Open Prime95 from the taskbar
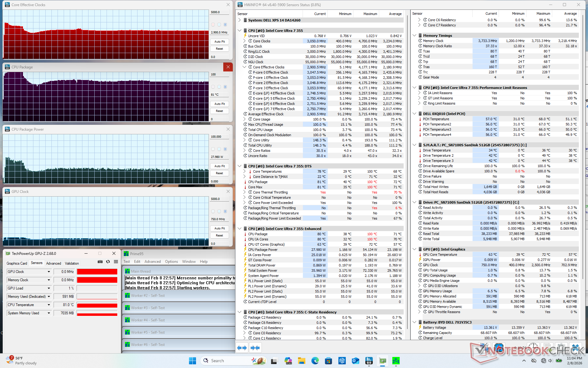Viewport: 588px width, 368px height. [x=396, y=361]
